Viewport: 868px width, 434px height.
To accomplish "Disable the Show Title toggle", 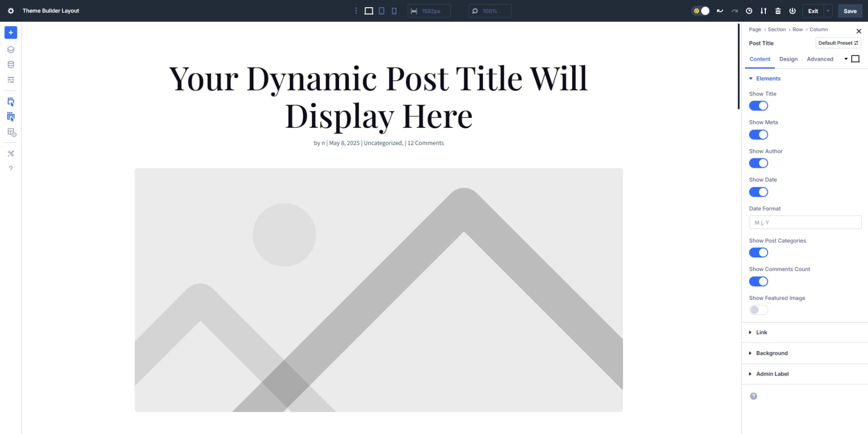I will tap(758, 106).
